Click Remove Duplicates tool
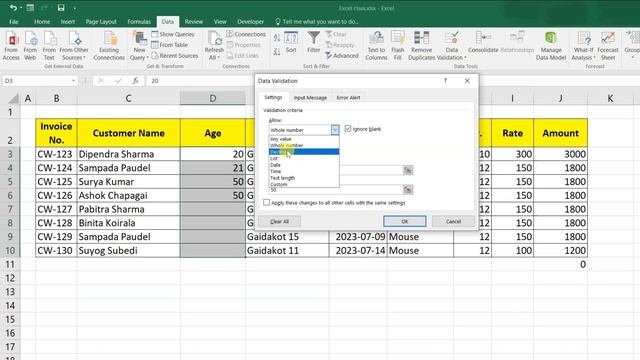The width and height of the screenshot is (640, 360). 421,46
